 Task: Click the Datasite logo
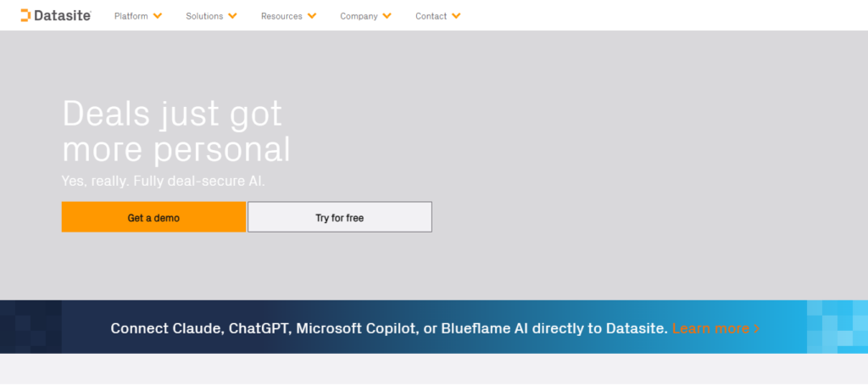pyautogui.click(x=55, y=15)
